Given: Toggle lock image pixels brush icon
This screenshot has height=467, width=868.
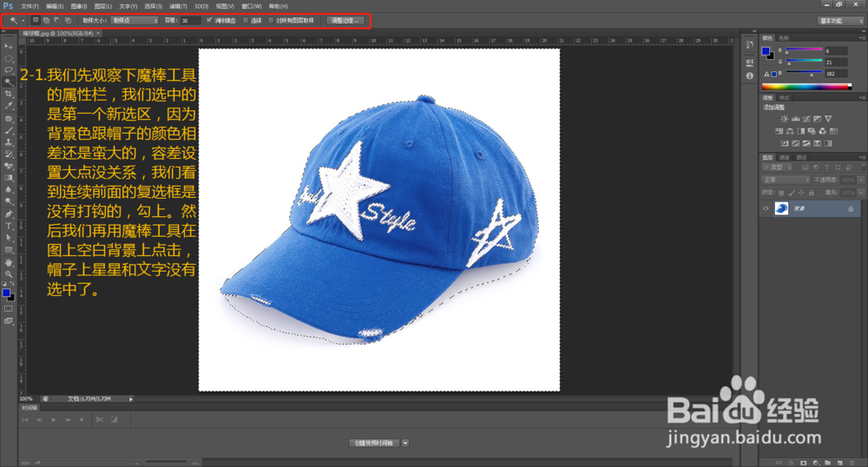Looking at the screenshot, I should pyautogui.click(x=792, y=193).
